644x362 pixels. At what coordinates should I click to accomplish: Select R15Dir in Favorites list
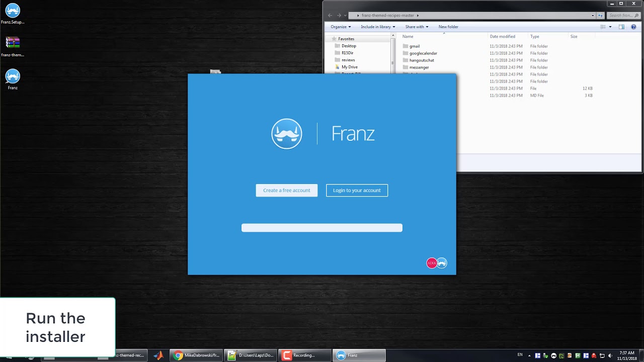click(x=347, y=53)
